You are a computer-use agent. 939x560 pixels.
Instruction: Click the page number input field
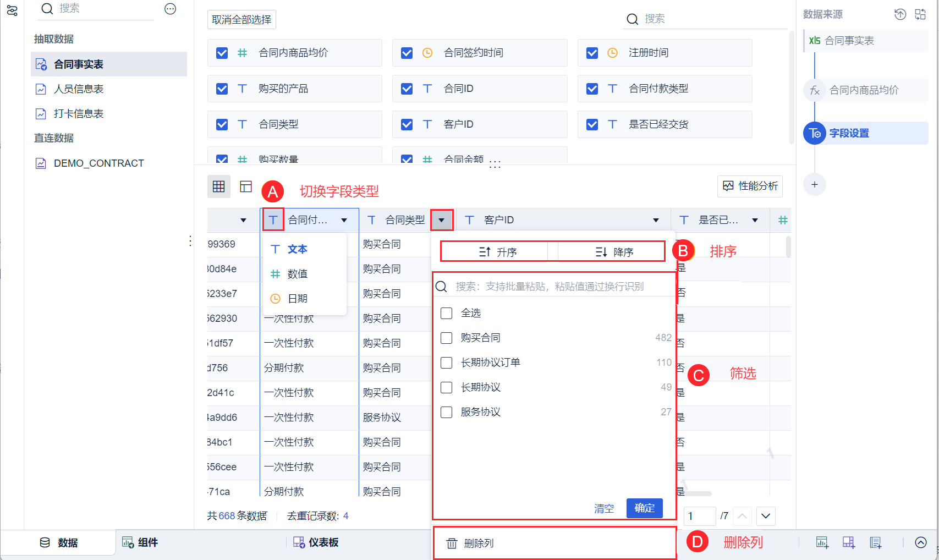pyautogui.click(x=700, y=516)
